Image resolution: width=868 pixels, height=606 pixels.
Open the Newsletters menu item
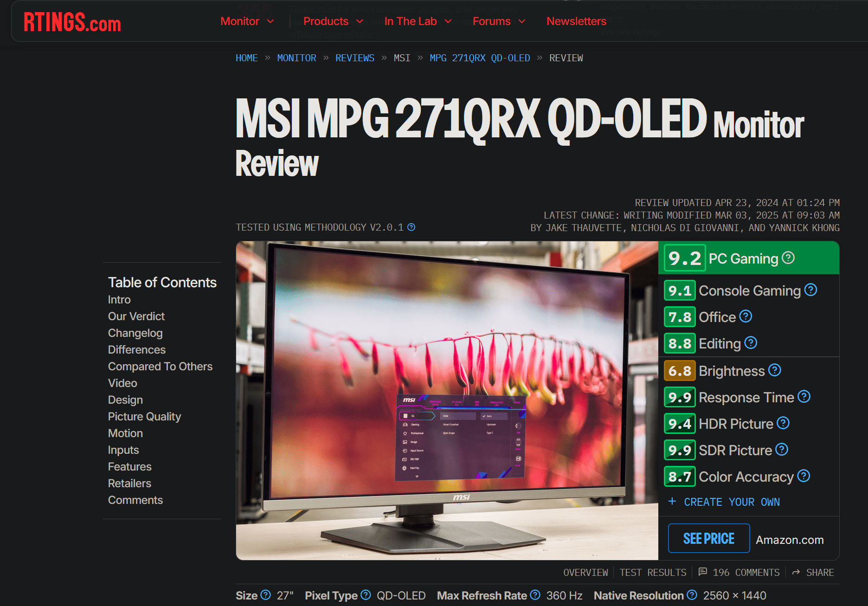pyautogui.click(x=576, y=21)
